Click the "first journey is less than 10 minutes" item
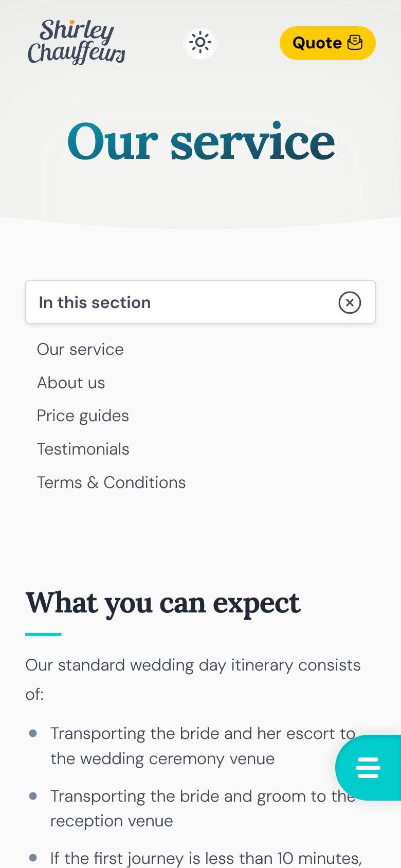401x868 pixels. 206,858
